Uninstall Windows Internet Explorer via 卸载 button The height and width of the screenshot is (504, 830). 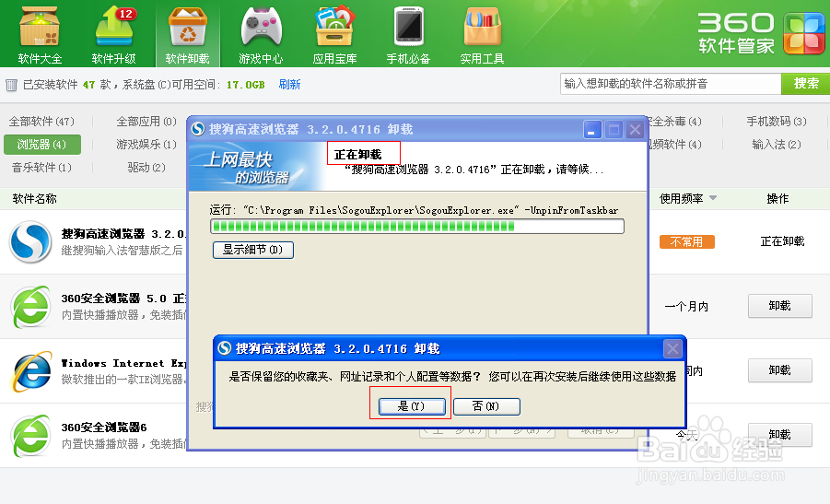tap(779, 370)
